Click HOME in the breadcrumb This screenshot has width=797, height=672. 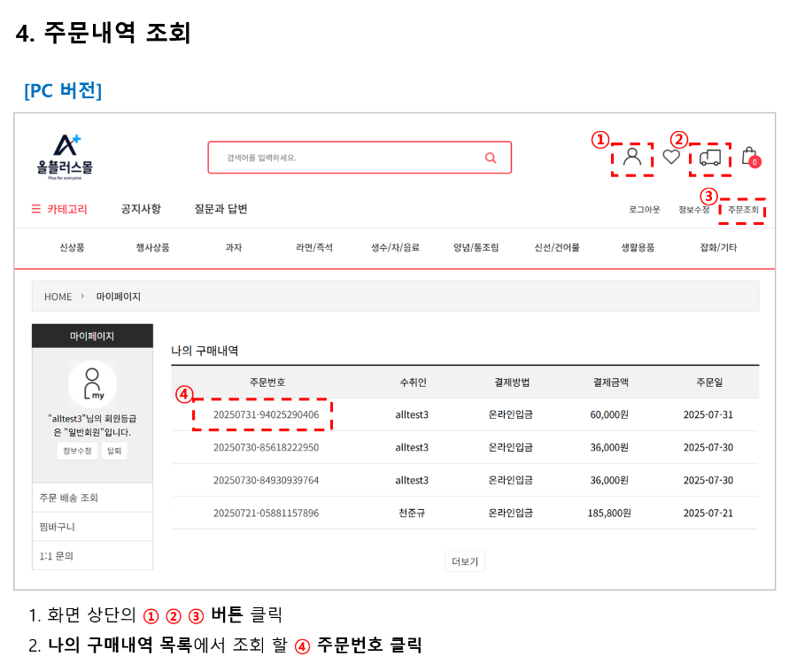coord(58,297)
